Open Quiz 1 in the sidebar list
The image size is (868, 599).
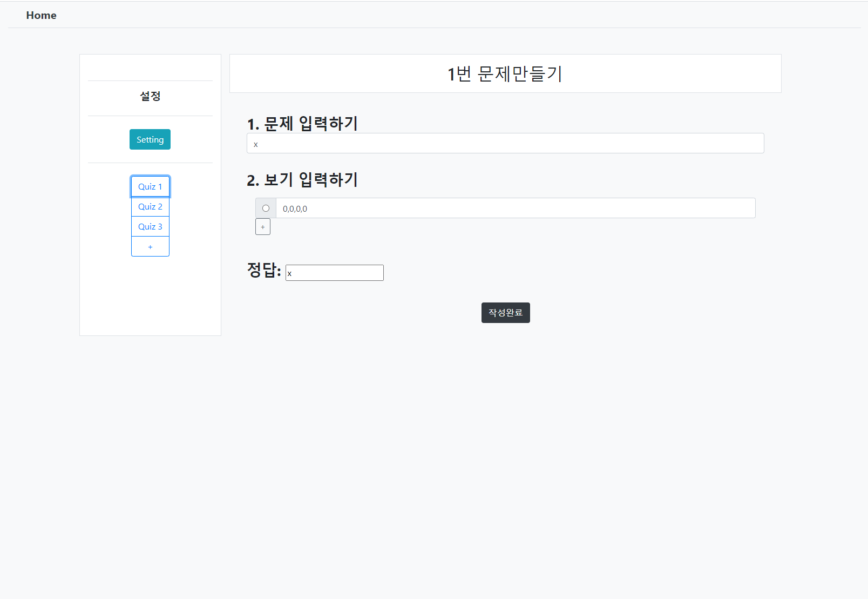(x=150, y=186)
